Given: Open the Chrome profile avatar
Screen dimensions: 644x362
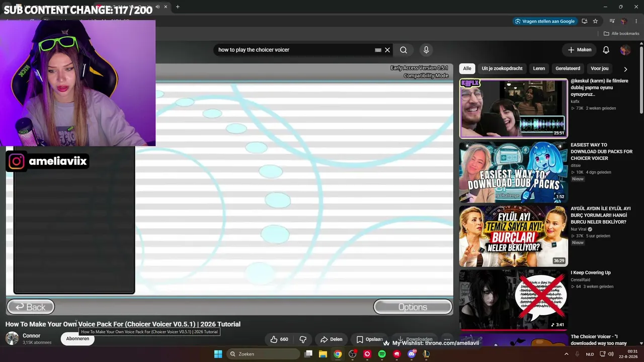Looking at the screenshot, I should pyautogui.click(x=624, y=21).
